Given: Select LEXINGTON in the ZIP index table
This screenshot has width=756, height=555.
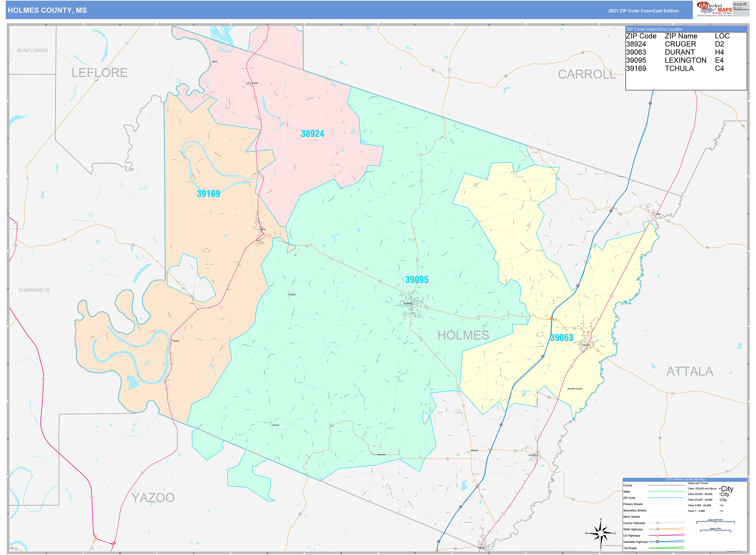Looking at the screenshot, I should click(x=686, y=60).
